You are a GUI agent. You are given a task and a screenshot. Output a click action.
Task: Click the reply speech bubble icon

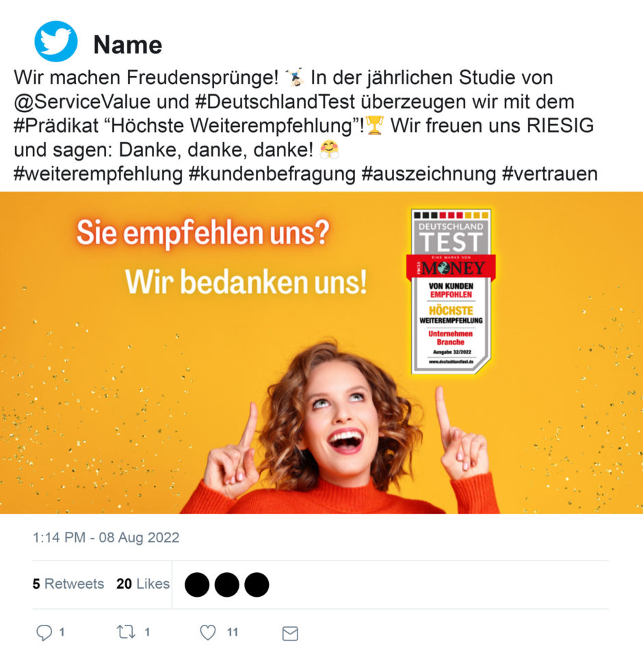[44, 632]
